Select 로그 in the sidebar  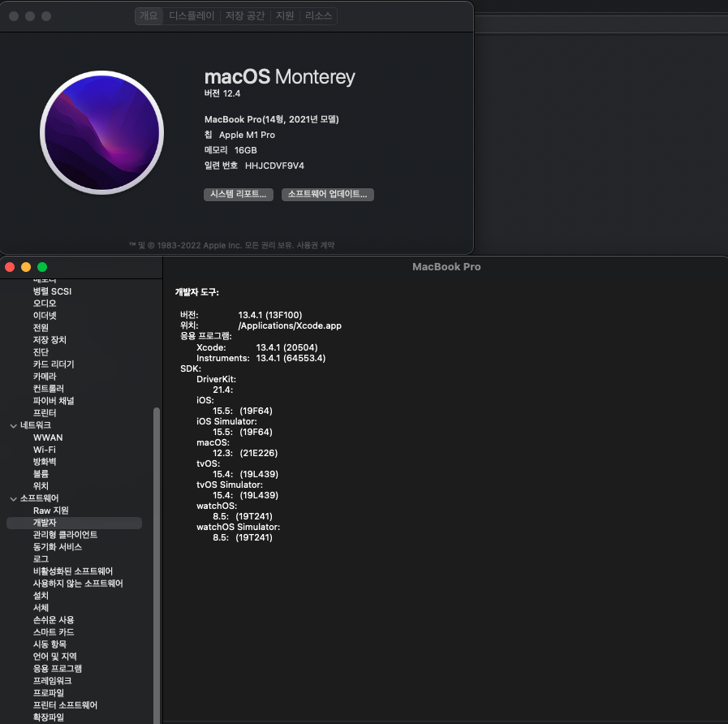point(41,558)
